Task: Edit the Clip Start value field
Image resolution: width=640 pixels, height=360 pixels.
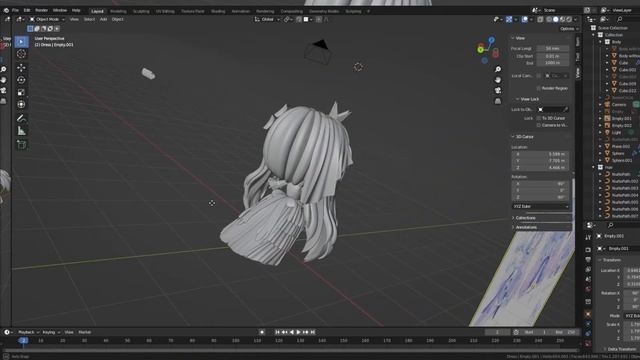Action: (552, 56)
